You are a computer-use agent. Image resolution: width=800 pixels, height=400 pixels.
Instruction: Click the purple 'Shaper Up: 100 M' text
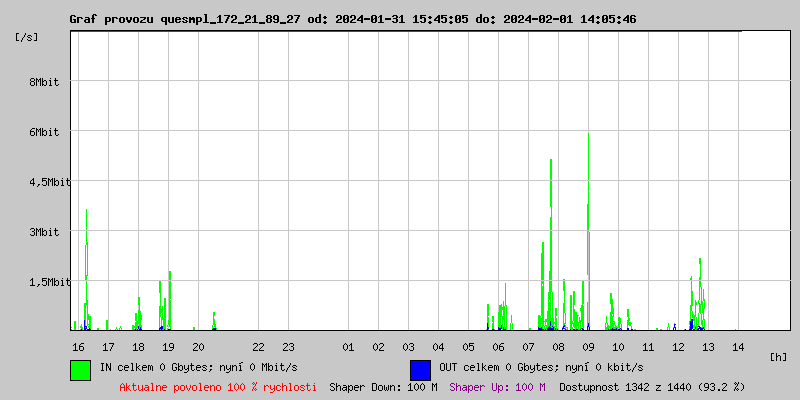497,386
